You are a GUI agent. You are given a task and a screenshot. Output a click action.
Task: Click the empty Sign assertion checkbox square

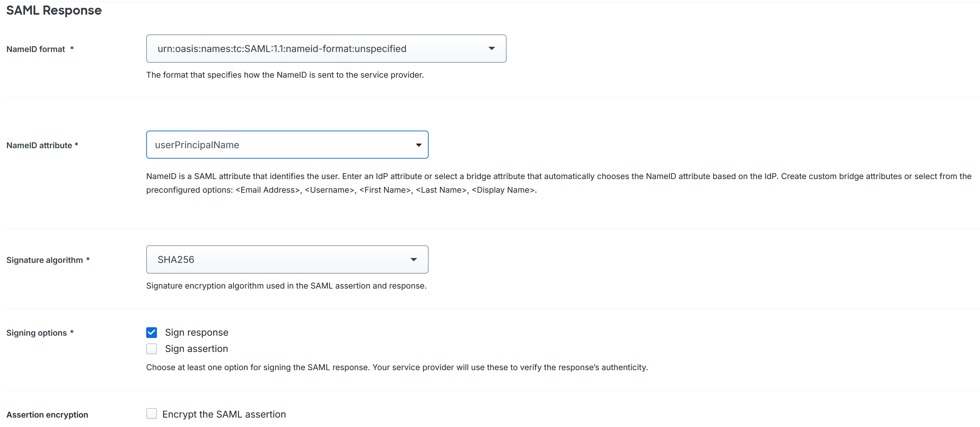pos(152,349)
